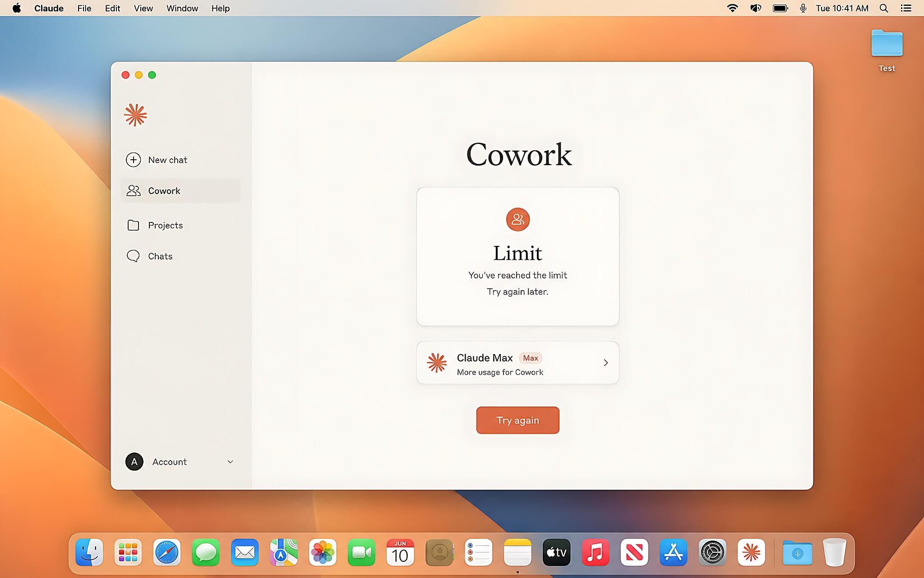The height and width of the screenshot is (578, 924).
Task: Click the Chats speech bubble icon
Action: pyautogui.click(x=133, y=256)
